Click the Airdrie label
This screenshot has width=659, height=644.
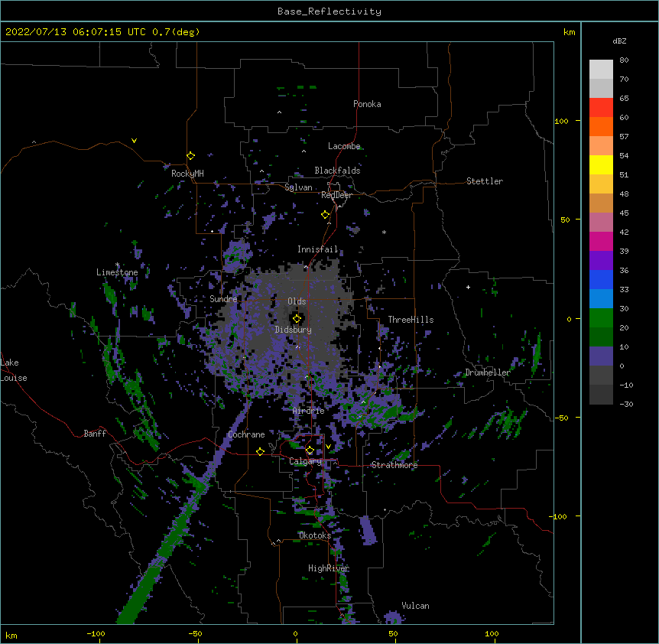click(x=309, y=411)
